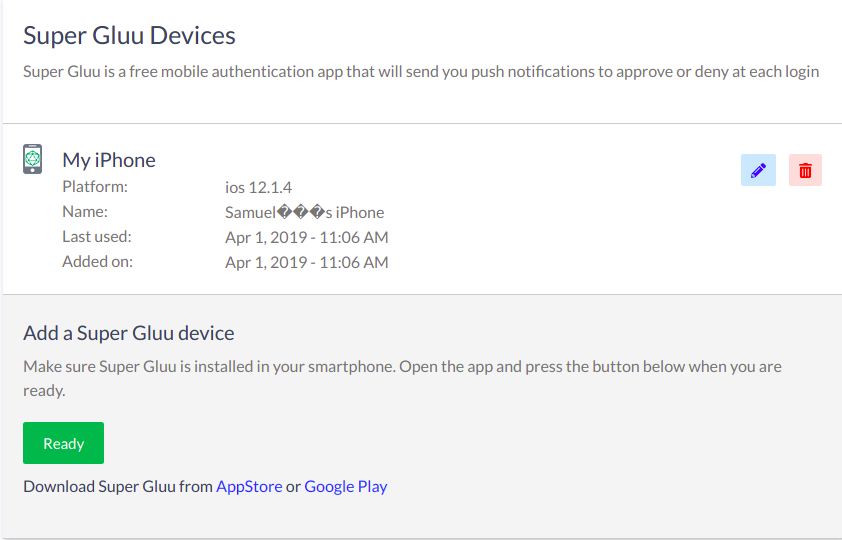Screen dimensions: 842x540
Task: Click the Name field label
Action: click(x=85, y=212)
